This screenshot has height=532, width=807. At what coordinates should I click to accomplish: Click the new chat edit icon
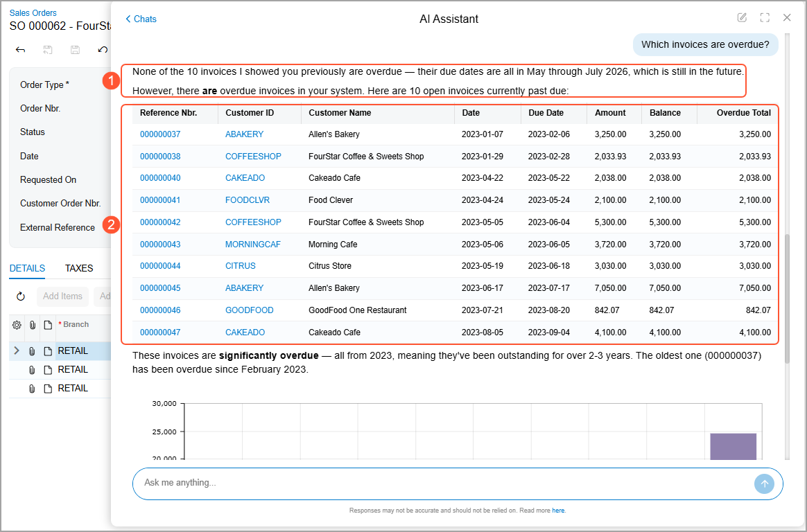tap(742, 18)
